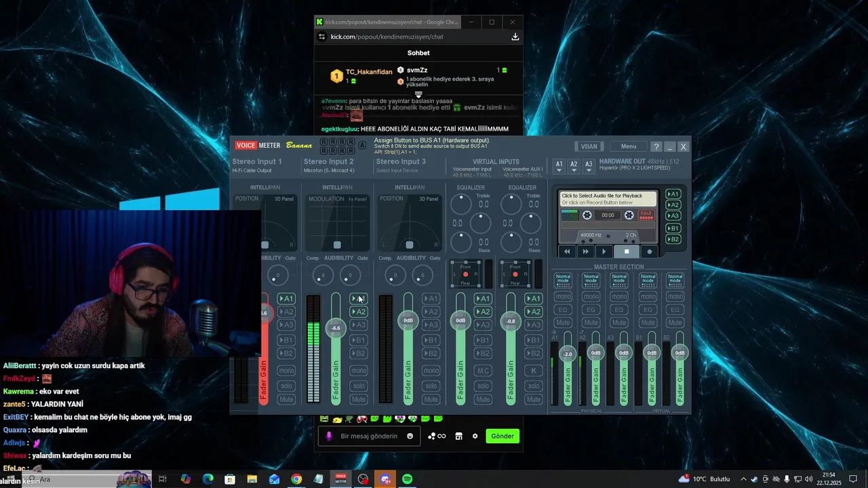
Task: Toggle M.C on Voicemeeter Input strip
Action: click(483, 371)
